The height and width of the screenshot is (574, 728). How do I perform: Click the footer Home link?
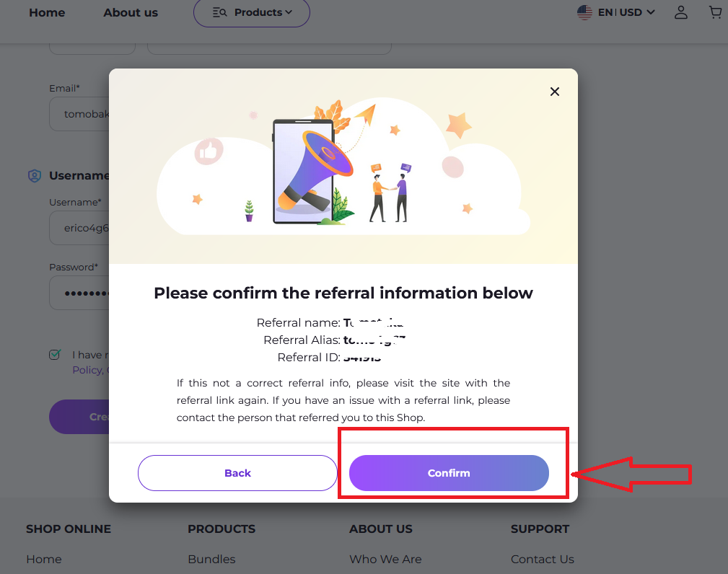pyautogui.click(x=44, y=559)
